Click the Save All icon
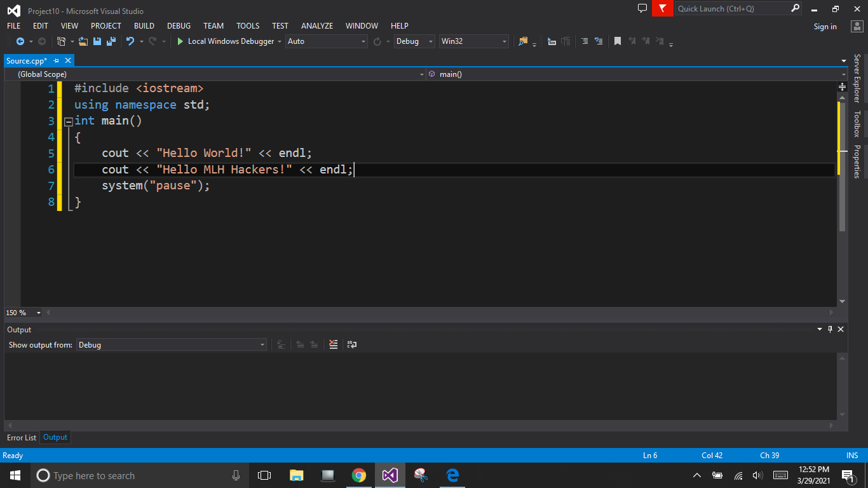Screen dimensions: 868x488 point(111,41)
